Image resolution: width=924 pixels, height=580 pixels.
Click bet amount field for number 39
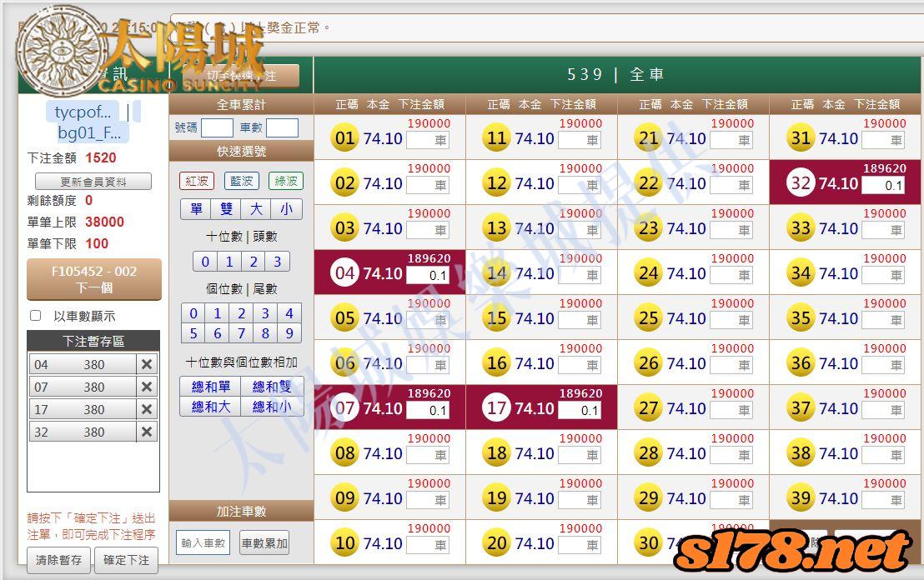[x=883, y=501]
